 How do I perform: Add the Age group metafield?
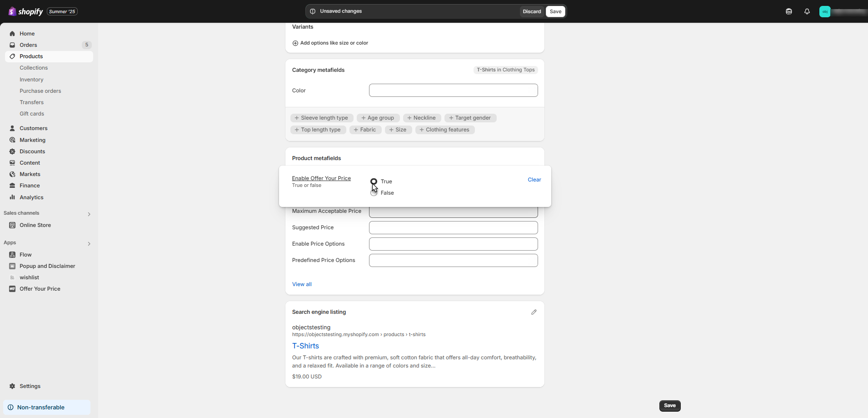[x=378, y=118]
